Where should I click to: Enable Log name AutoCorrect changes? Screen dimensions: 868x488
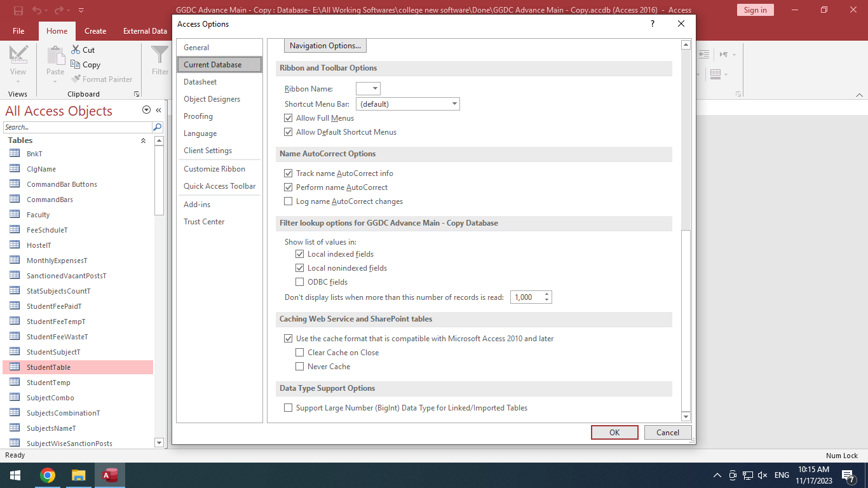coord(288,201)
